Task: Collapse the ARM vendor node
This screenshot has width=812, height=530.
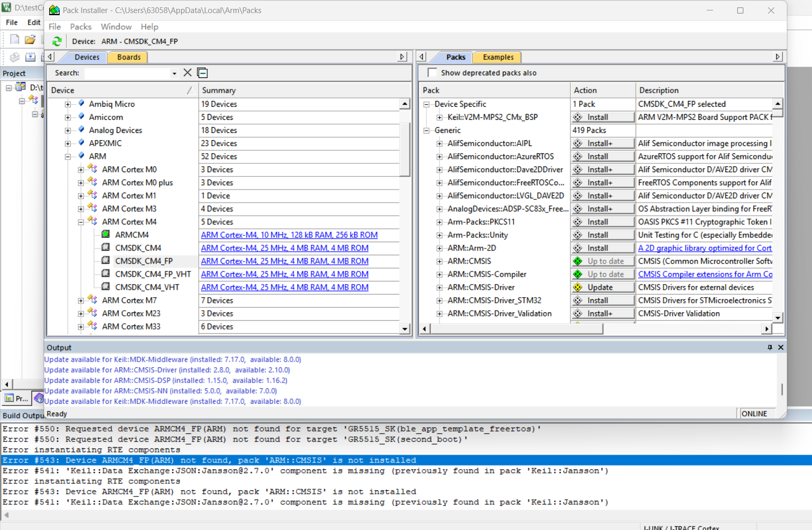Action: click(x=68, y=156)
